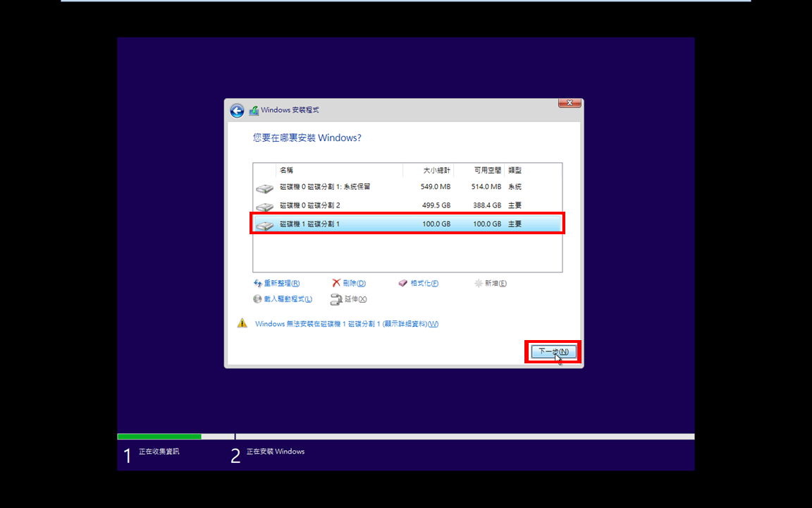Viewport: 812px width, 508px height.
Task: Click the 499.5 GB total size cell
Action: pyautogui.click(x=436, y=205)
